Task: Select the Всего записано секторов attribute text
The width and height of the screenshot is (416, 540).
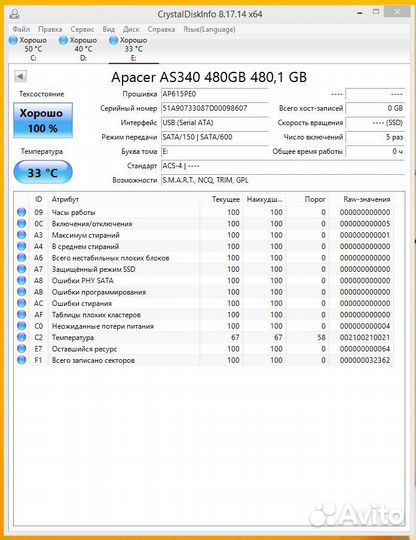Action: click(x=93, y=360)
